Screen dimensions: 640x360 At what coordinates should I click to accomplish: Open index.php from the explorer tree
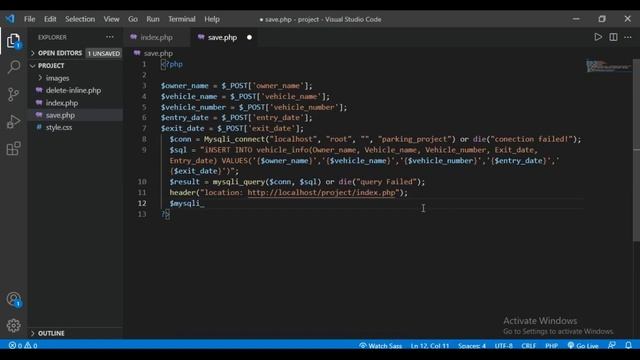click(x=62, y=103)
